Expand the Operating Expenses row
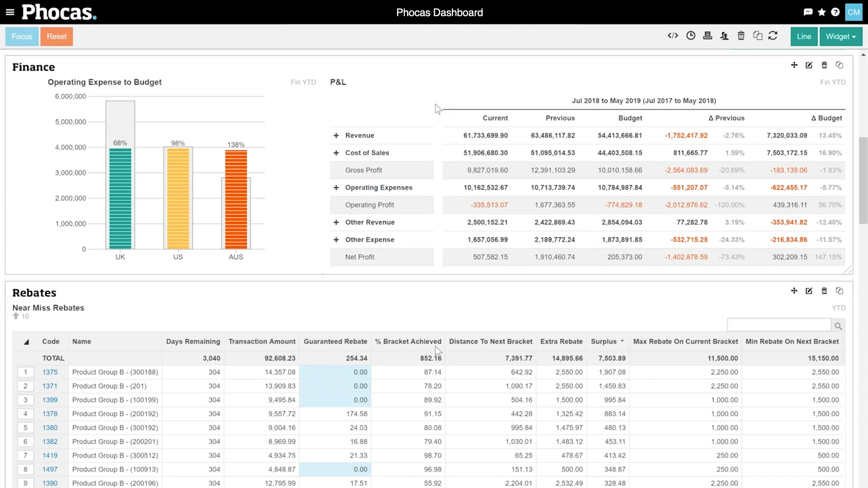 (336, 188)
